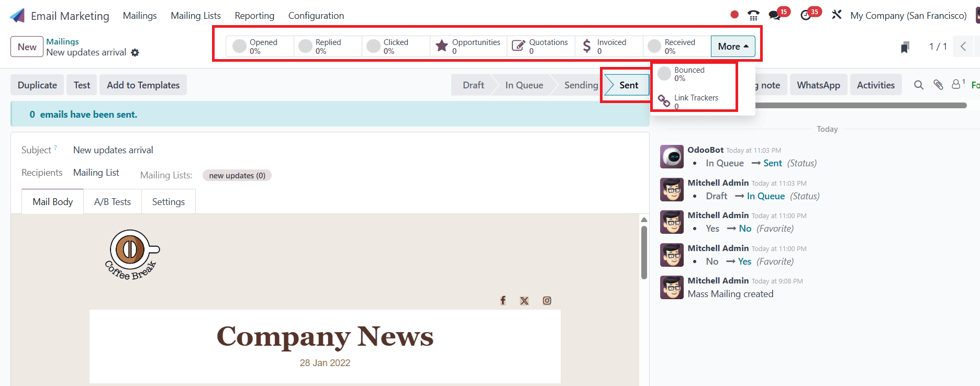Viewport: 980px width, 386px height.
Task: Click the new updates (0) mailing list tag
Action: (237, 176)
